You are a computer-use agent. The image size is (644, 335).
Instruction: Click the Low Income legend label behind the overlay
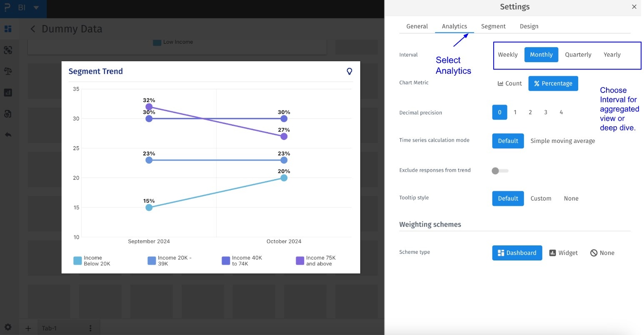coord(178,42)
